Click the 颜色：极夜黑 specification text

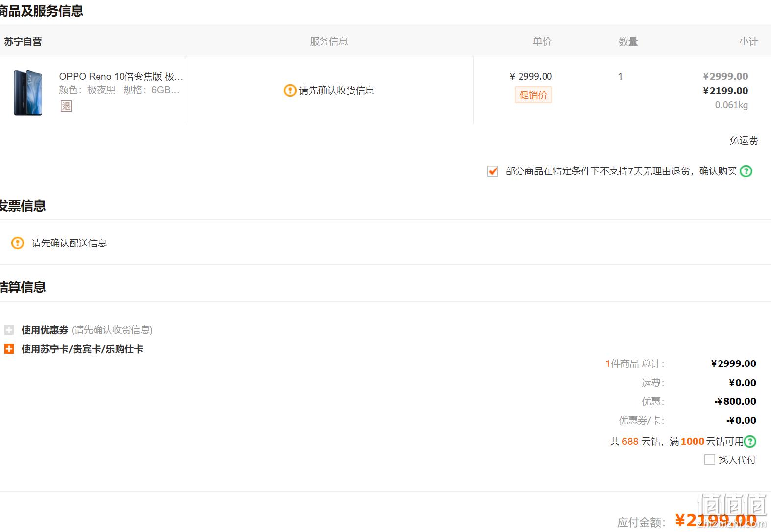pyautogui.click(x=87, y=90)
